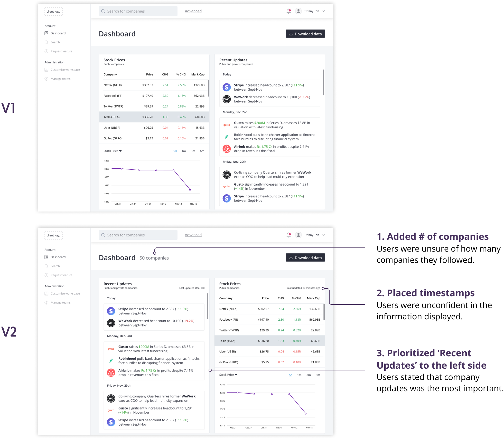Click V2 Stock Prices table scrollbar
This screenshot has width=504, height=440.
tap(324, 312)
